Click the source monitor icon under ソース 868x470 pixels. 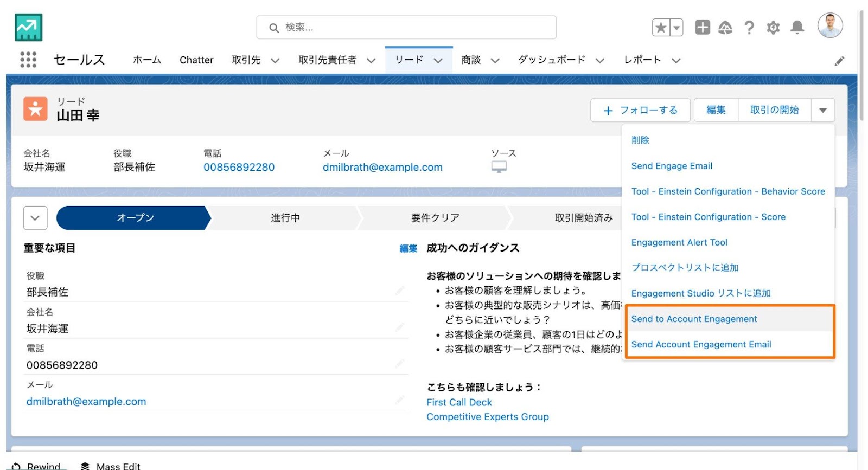[499, 167]
